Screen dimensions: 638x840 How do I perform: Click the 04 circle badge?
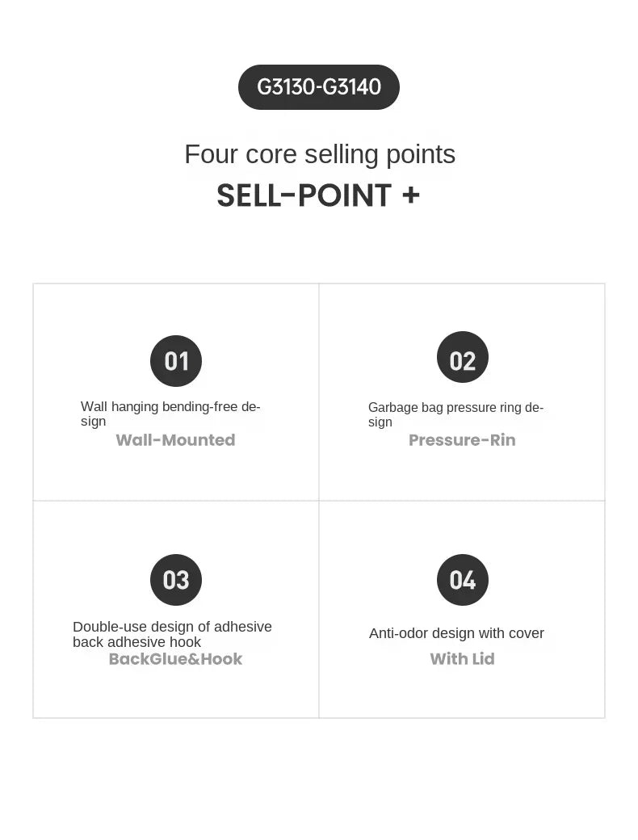click(462, 580)
